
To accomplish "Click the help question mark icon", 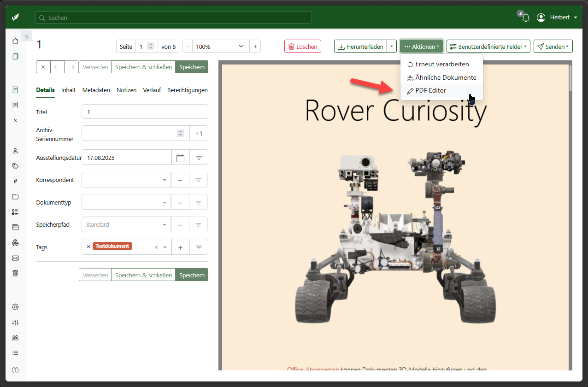I will [15, 370].
